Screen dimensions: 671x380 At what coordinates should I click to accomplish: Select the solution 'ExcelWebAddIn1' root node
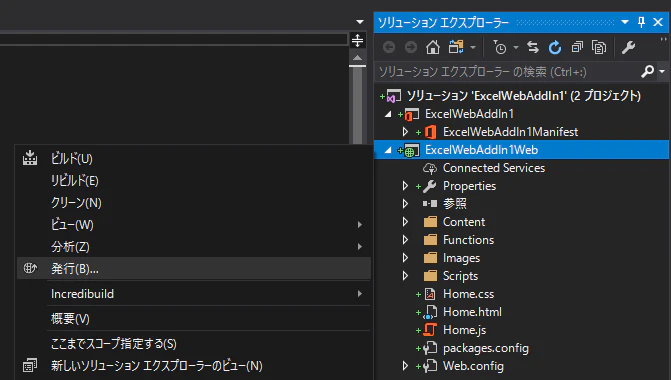[x=523, y=95]
